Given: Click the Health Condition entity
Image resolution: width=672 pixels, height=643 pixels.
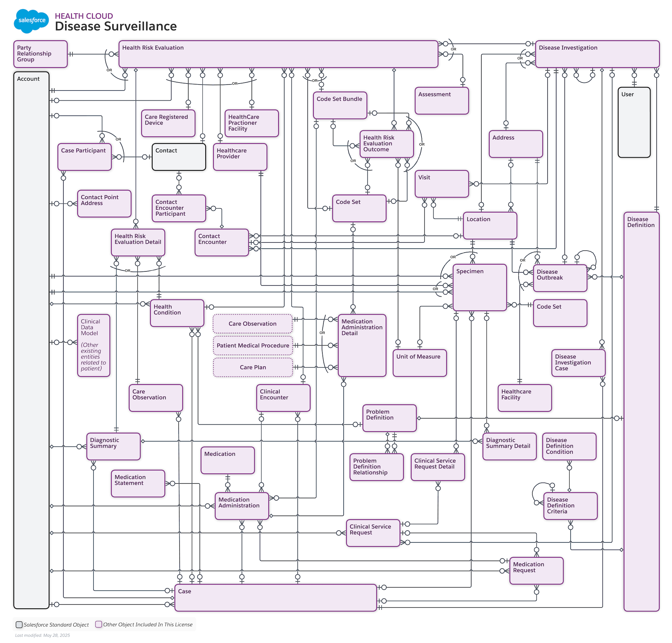Looking at the screenshot, I should tap(177, 313).
